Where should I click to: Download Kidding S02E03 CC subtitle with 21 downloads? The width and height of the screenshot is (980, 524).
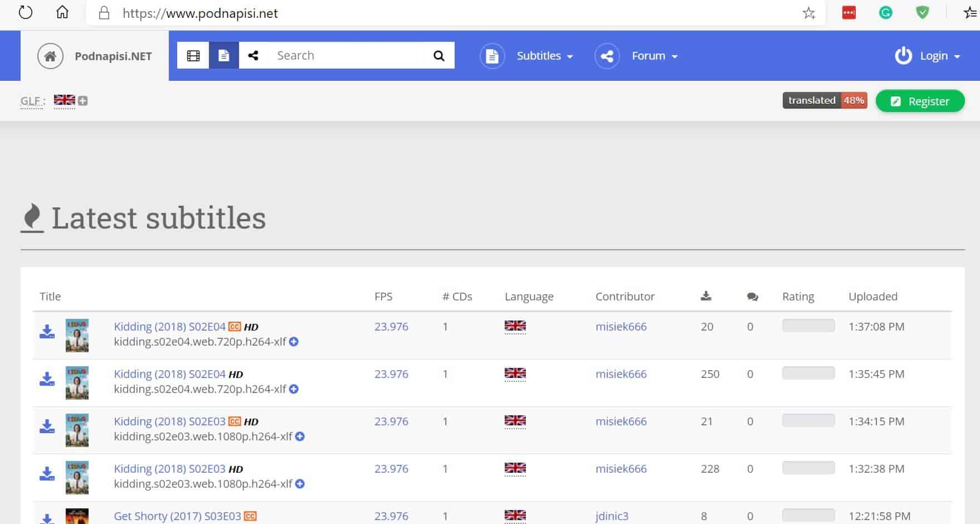click(47, 426)
